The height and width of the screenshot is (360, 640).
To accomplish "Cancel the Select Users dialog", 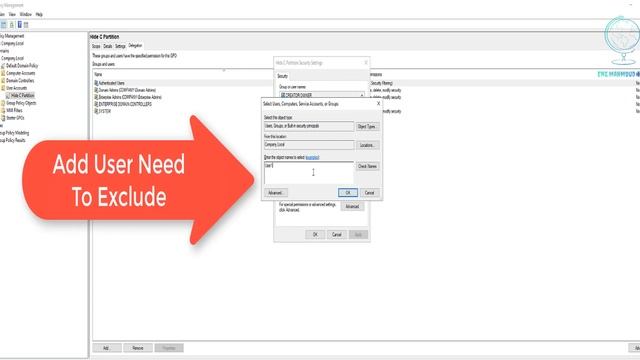I will (x=369, y=193).
